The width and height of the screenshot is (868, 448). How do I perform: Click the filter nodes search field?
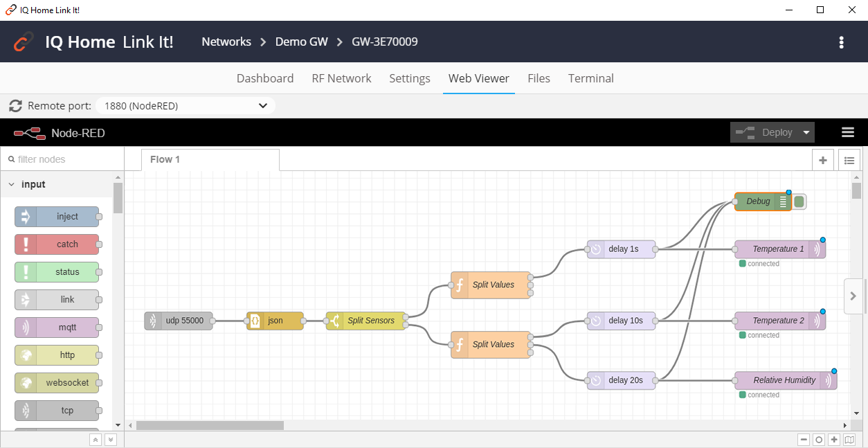(62, 159)
